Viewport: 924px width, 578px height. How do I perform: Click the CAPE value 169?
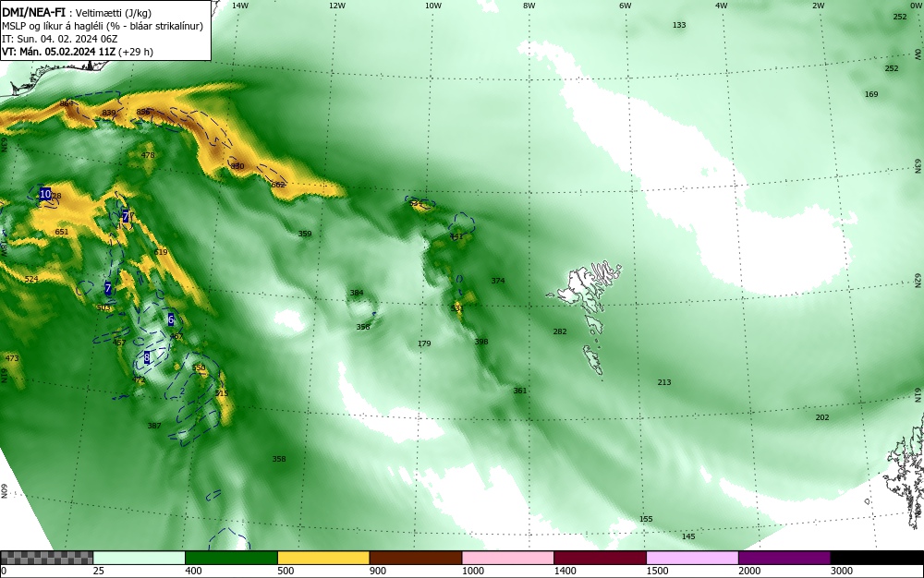[871, 94]
